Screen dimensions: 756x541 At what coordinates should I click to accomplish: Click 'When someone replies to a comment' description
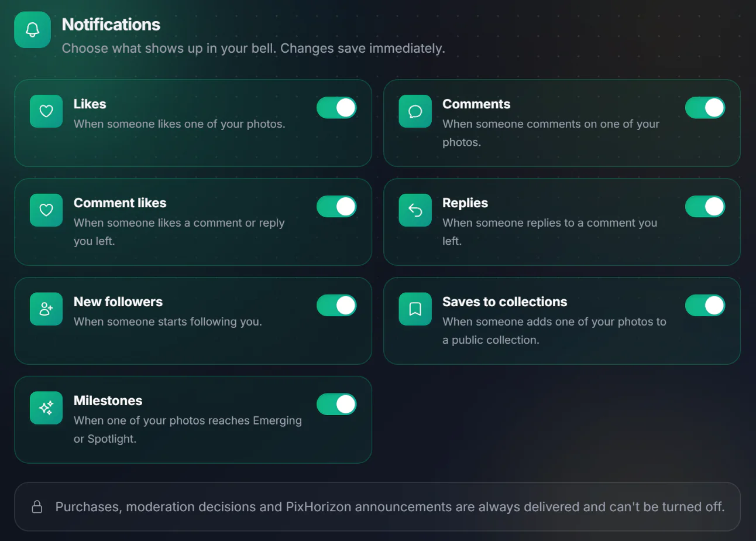point(550,232)
